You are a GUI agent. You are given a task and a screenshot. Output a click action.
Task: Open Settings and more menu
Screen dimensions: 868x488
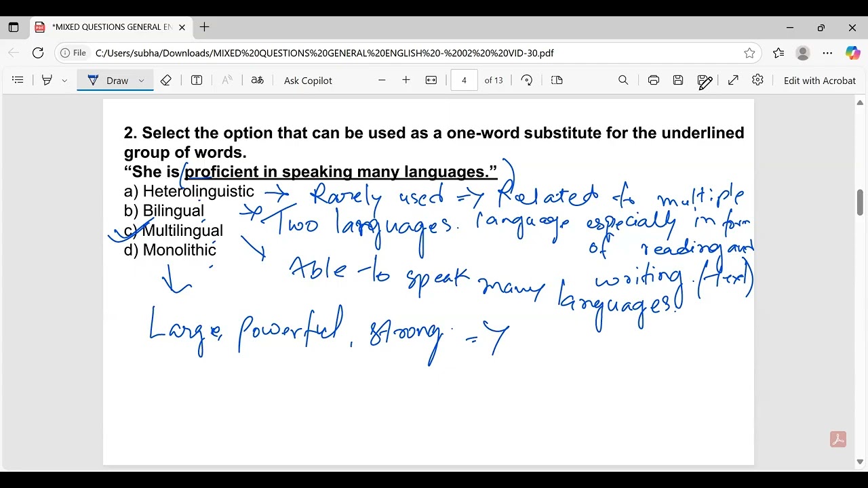click(x=827, y=53)
